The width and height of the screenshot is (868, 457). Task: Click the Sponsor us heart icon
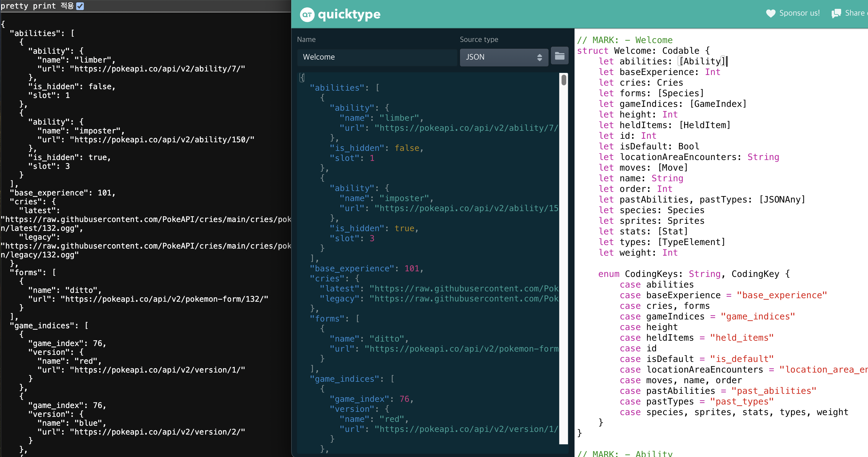pos(771,13)
